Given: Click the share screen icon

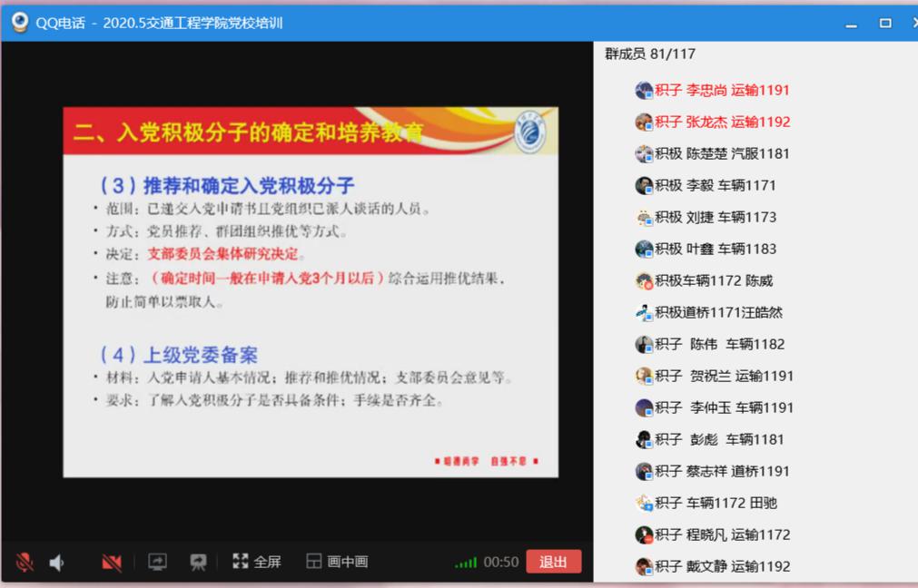Looking at the screenshot, I should click(157, 563).
